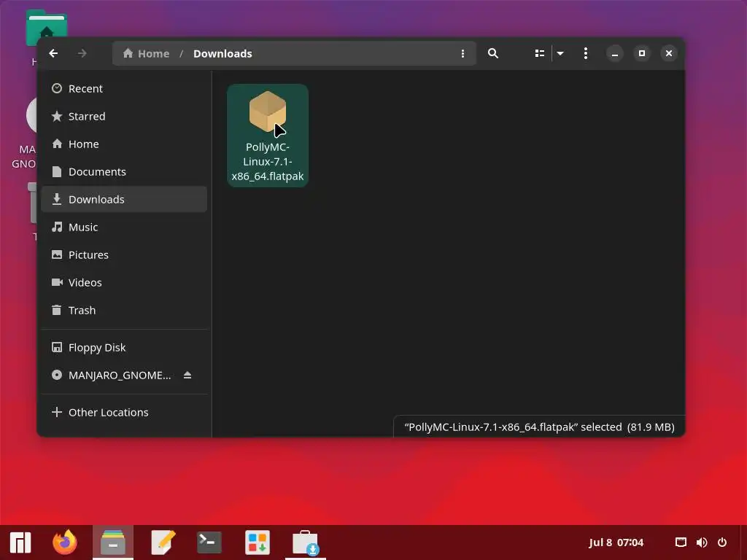Viewport: 747px width, 560px height.
Task: Open the text editor from taskbar
Action: click(x=163, y=542)
